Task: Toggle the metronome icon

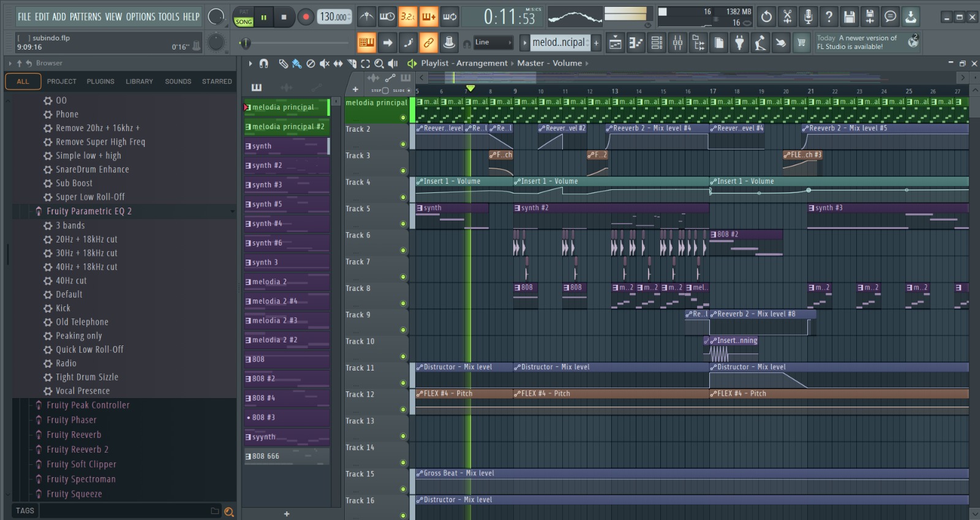Action: [366, 17]
